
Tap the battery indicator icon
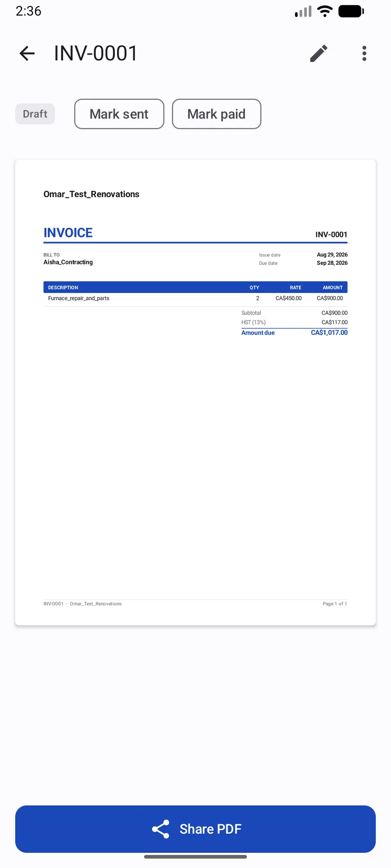351,11
